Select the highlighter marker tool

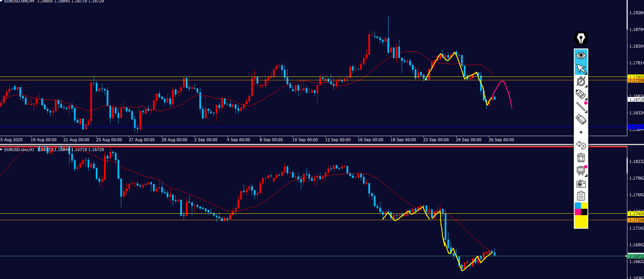coord(581,94)
